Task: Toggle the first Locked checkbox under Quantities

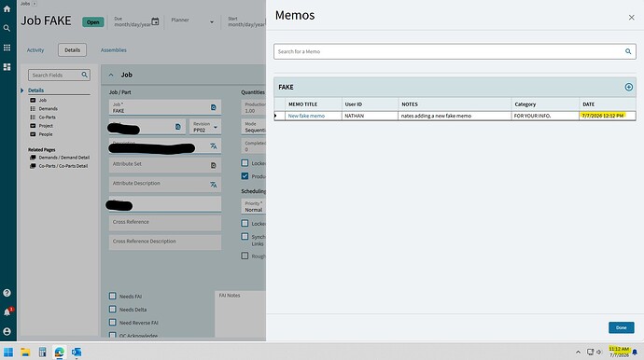Action: pos(245,163)
